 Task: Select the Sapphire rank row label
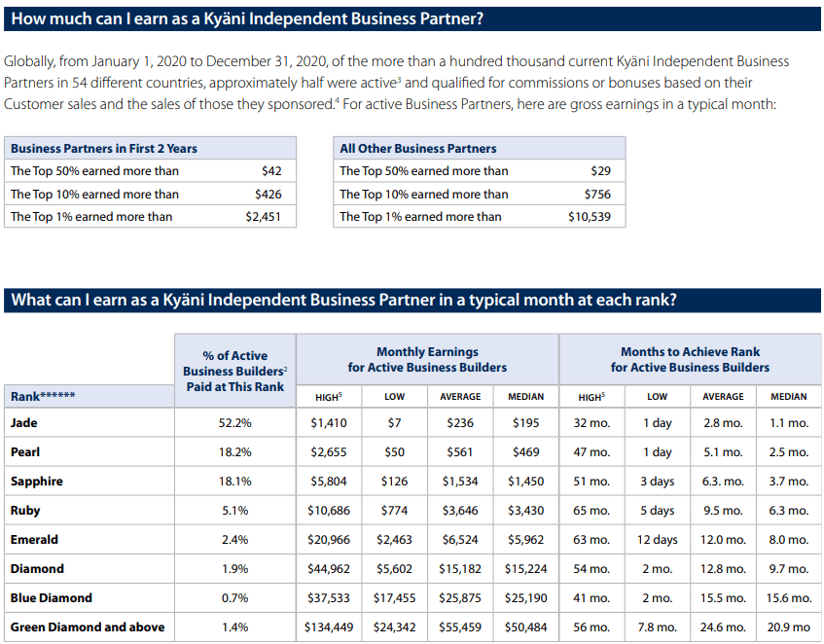click(36, 482)
